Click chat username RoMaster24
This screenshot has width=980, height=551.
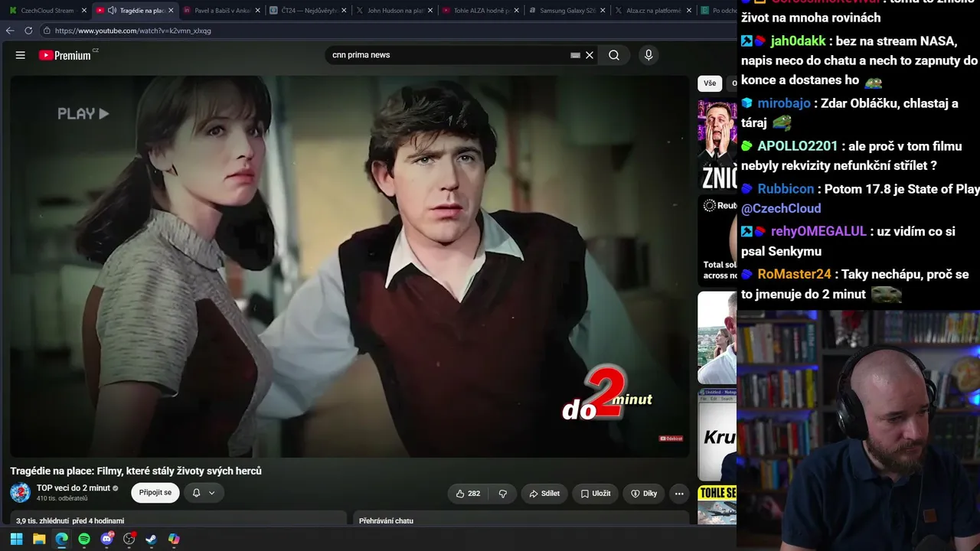coord(794,274)
